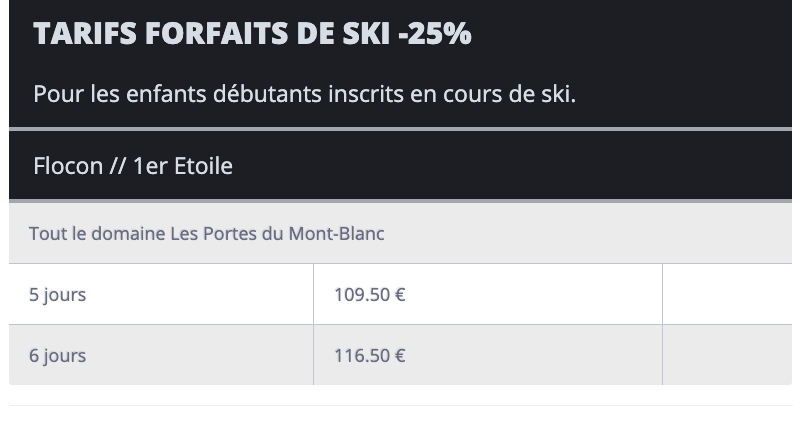Click the word 'Flocon' in dark header
Screen dimensions: 807x423
[68, 166]
